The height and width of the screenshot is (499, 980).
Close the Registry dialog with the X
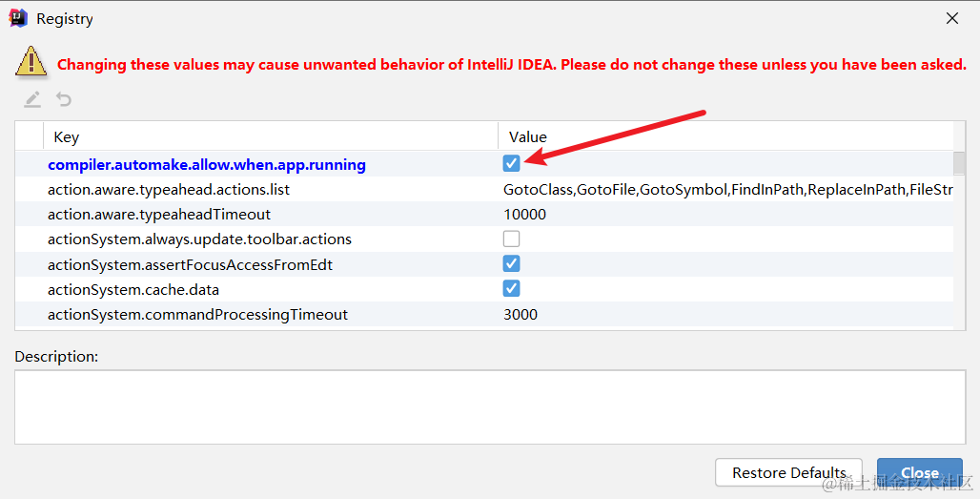point(951,18)
